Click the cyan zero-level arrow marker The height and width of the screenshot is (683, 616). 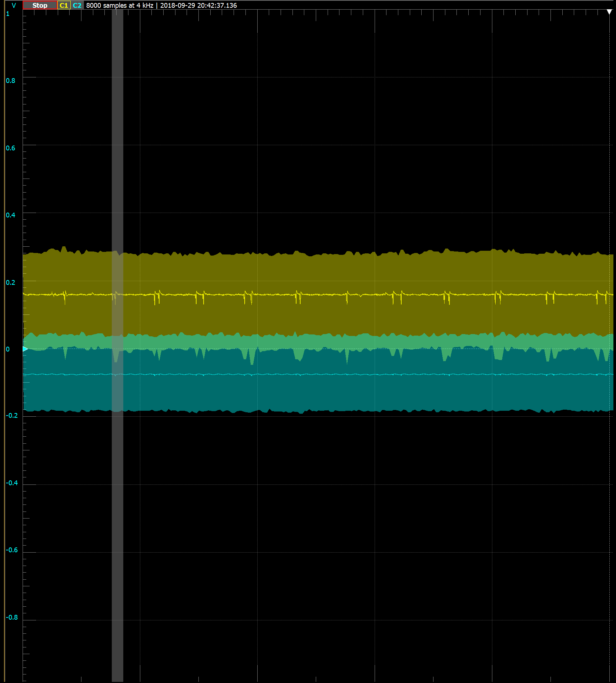(x=25, y=349)
